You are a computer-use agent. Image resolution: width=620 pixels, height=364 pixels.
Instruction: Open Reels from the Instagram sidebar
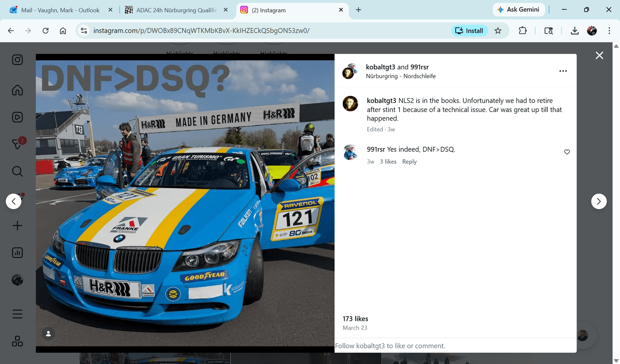click(17, 117)
